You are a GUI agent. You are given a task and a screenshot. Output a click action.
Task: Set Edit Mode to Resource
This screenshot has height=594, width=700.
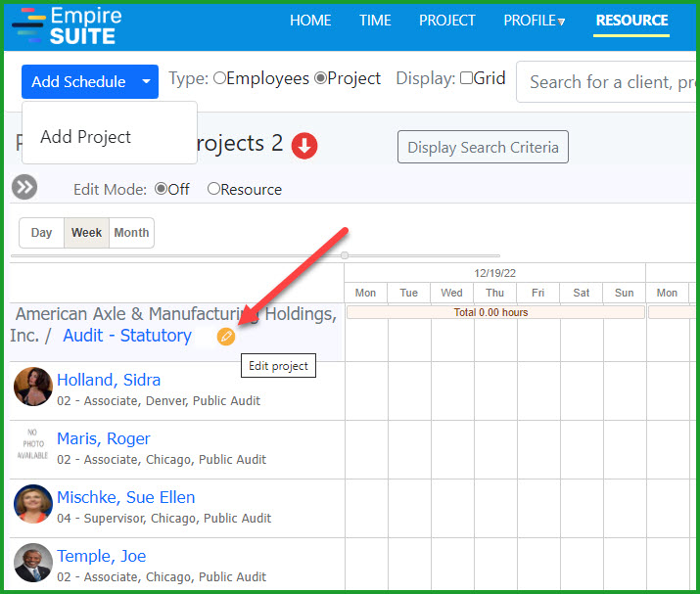point(213,189)
